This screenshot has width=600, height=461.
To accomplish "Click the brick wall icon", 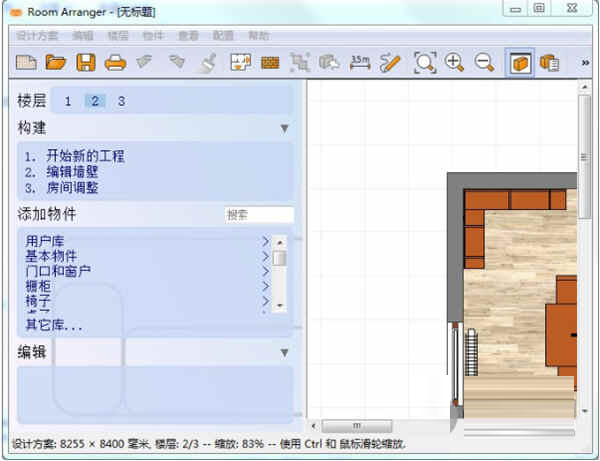I will pos(269,63).
